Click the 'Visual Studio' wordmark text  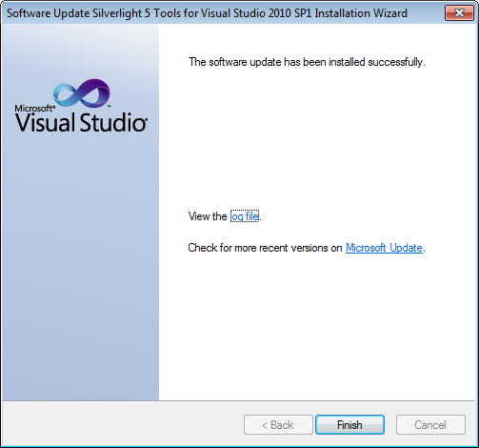point(81,122)
